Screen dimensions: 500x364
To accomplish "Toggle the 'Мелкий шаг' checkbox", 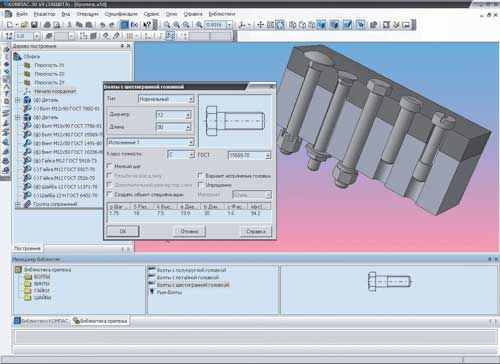I will (x=109, y=166).
